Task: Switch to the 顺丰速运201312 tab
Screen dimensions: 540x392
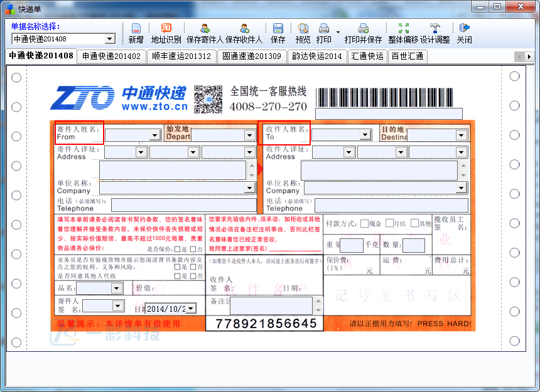Action: 181,56
